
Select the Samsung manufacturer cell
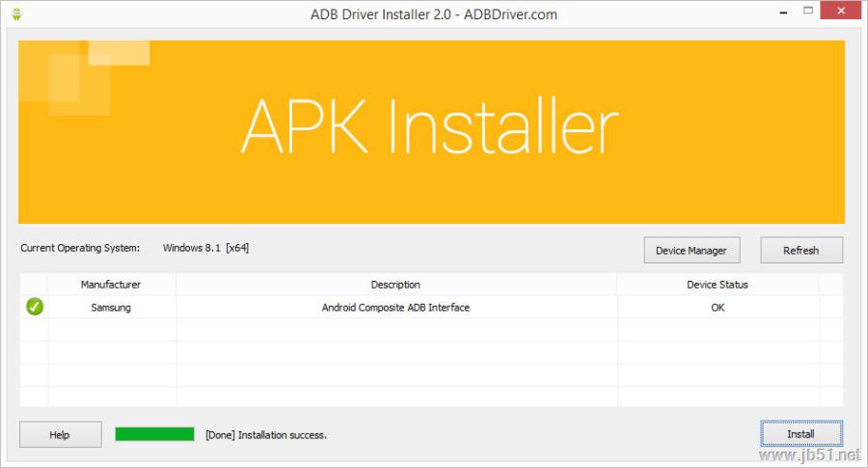coord(111,308)
